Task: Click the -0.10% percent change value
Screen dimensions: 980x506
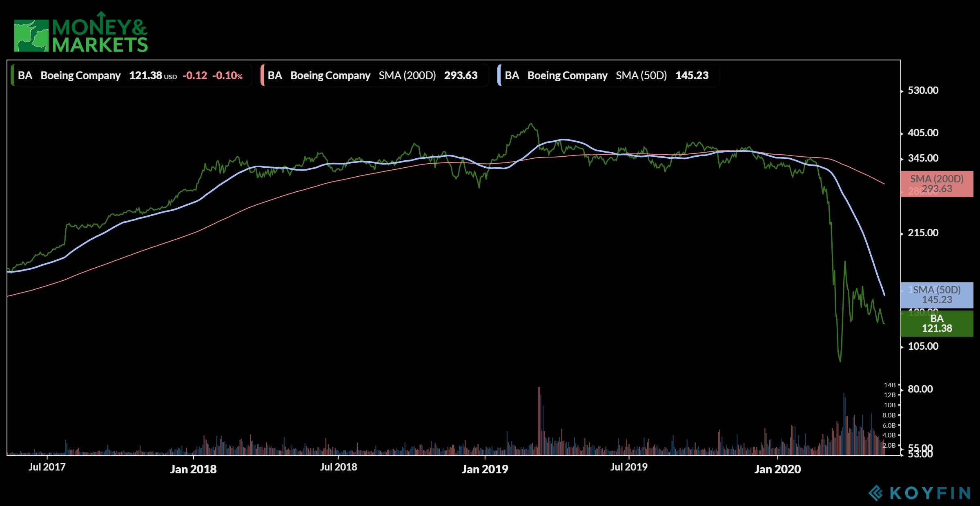Action: click(227, 75)
